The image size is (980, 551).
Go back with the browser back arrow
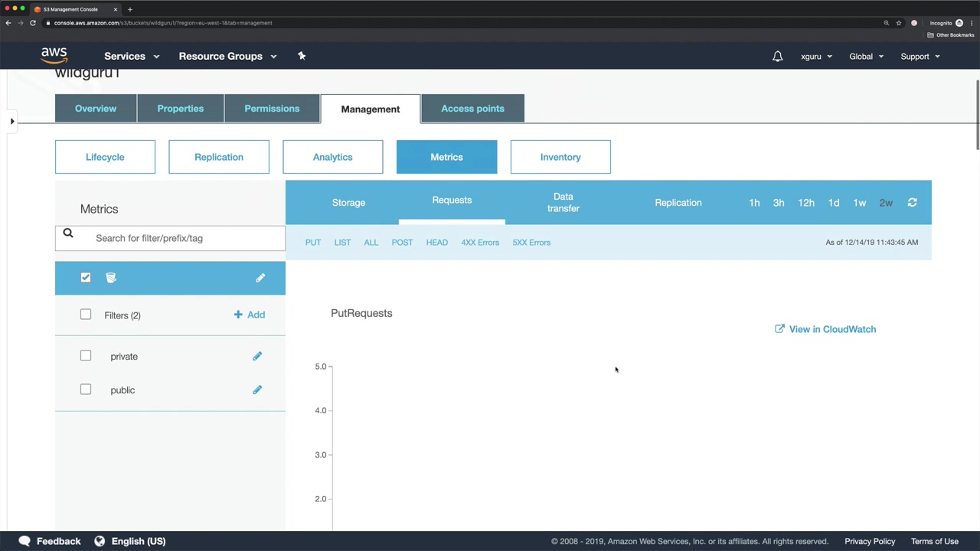8,23
